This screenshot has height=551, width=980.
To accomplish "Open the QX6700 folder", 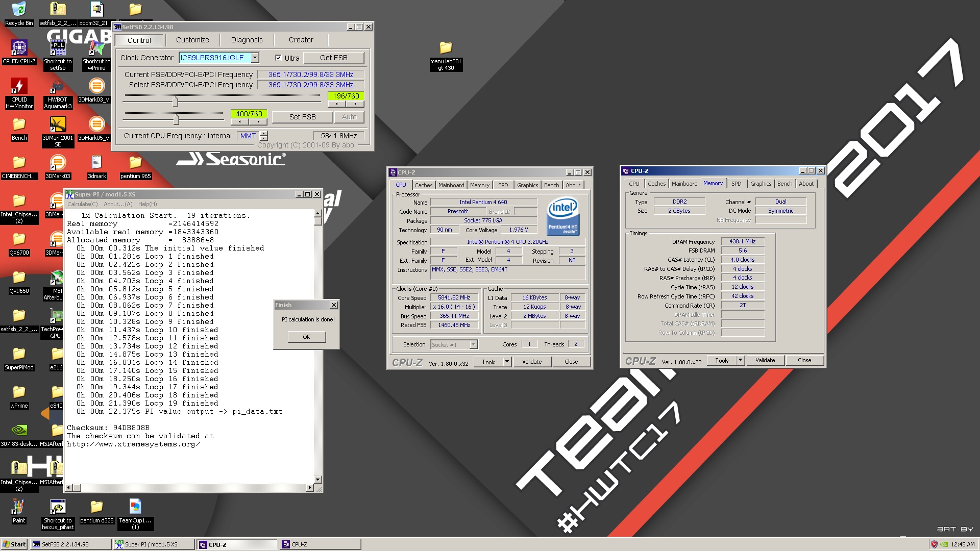I will pos(19,243).
